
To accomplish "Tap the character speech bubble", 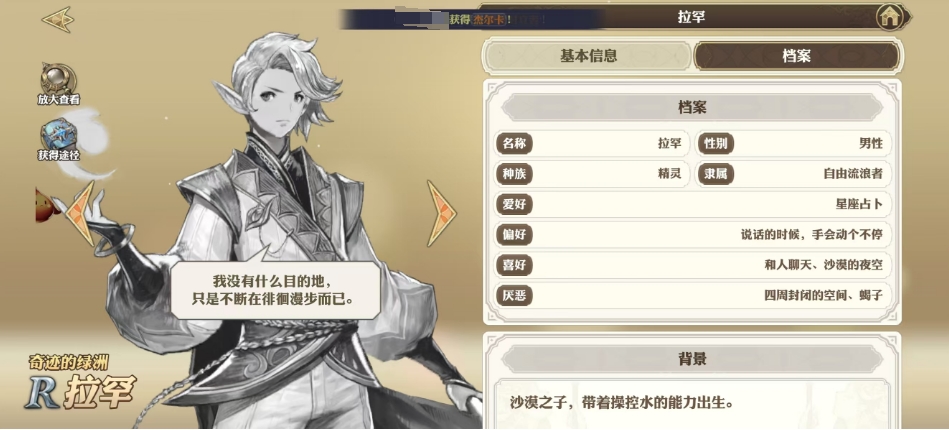I will 275,289.
